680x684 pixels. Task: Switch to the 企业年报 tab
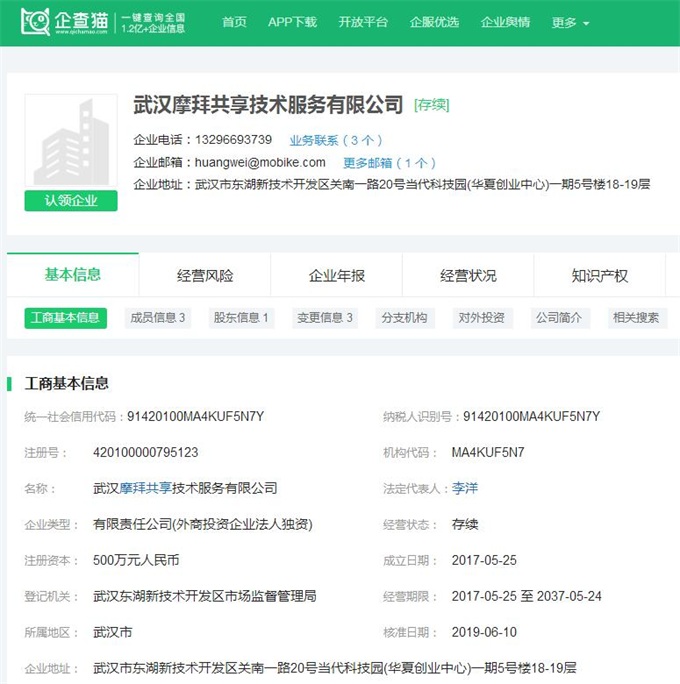point(337,276)
